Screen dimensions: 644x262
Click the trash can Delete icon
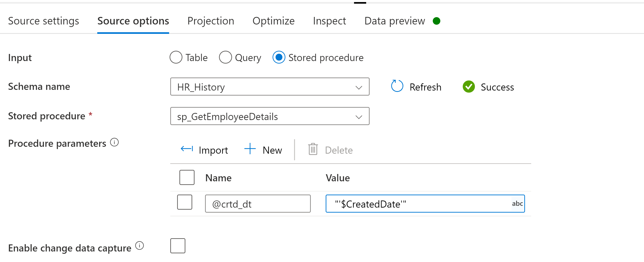point(313,149)
